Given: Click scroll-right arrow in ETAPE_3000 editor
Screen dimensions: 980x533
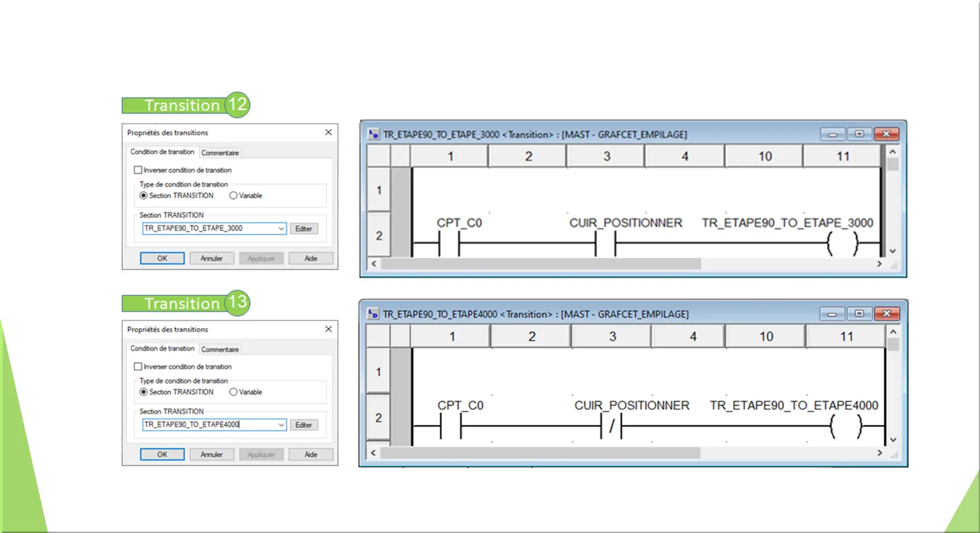Looking at the screenshot, I should tap(880, 264).
